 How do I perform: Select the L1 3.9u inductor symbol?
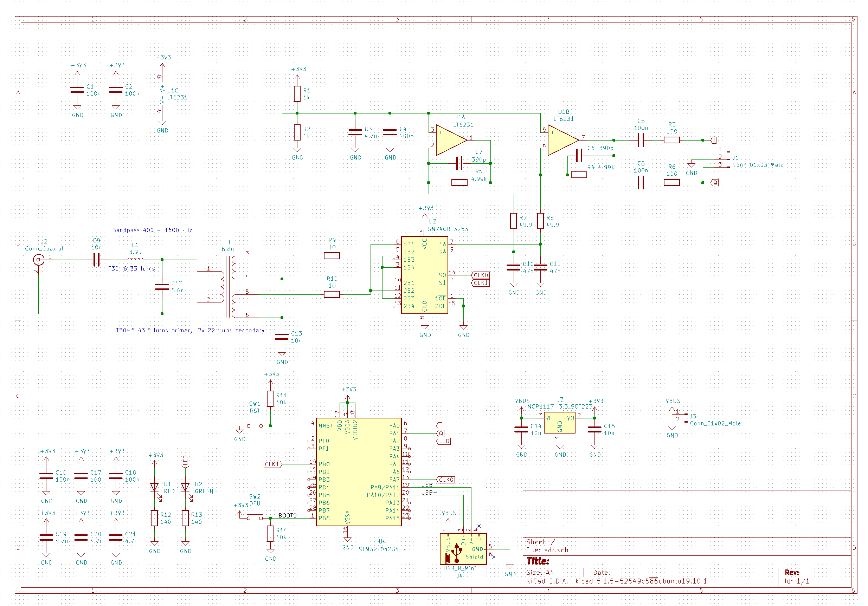pos(135,259)
